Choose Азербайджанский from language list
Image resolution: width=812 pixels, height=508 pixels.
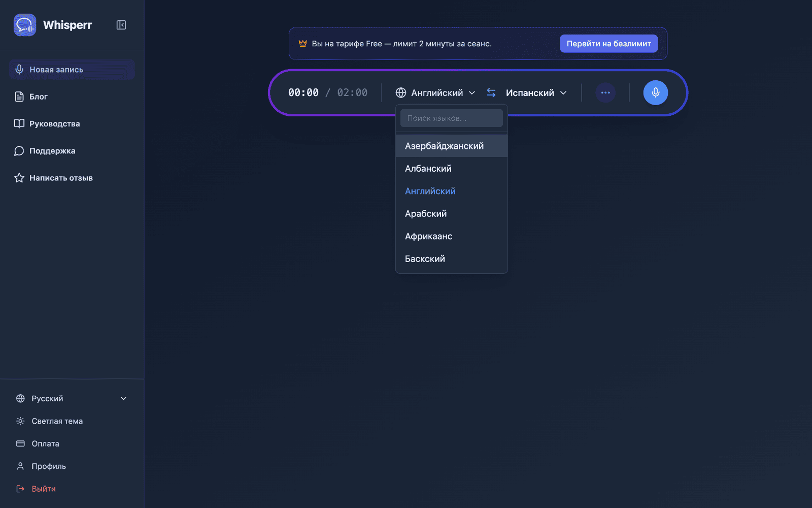pos(452,146)
